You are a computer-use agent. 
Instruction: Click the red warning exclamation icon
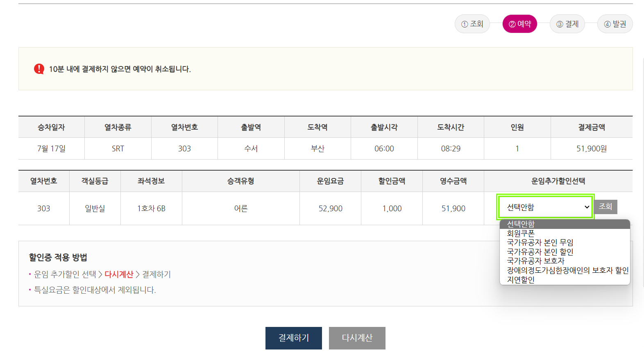(x=39, y=69)
